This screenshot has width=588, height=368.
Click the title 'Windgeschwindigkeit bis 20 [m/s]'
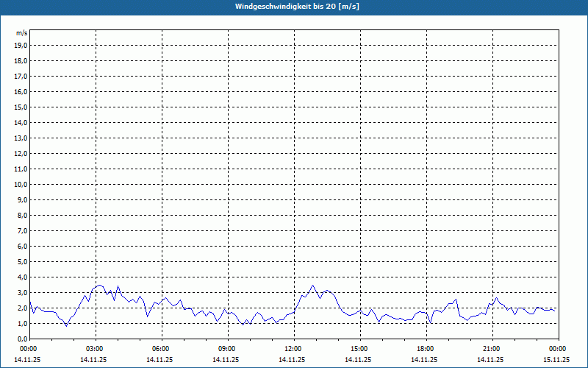click(x=297, y=7)
